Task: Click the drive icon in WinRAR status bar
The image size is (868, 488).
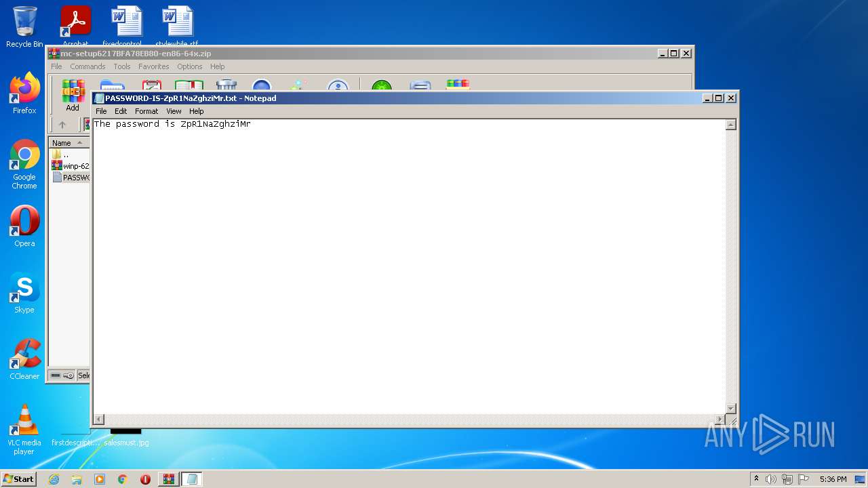Action: [56, 375]
